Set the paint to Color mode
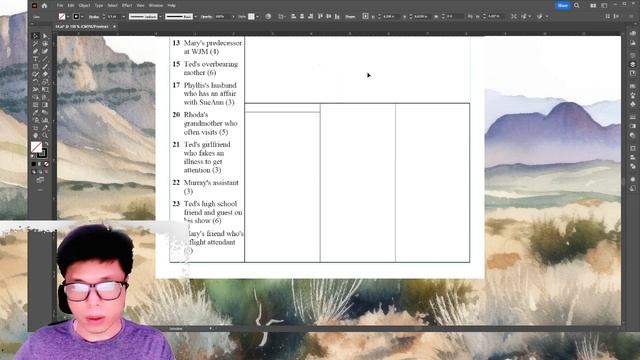The width and height of the screenshot is (640, 360). point(34,164)
